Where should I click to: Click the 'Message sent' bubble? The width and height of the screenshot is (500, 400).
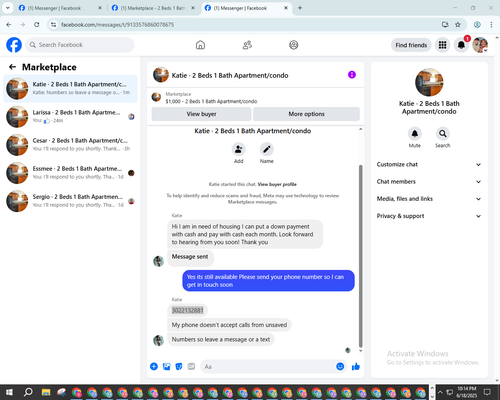pyautogui.click(x=190, y=257)
